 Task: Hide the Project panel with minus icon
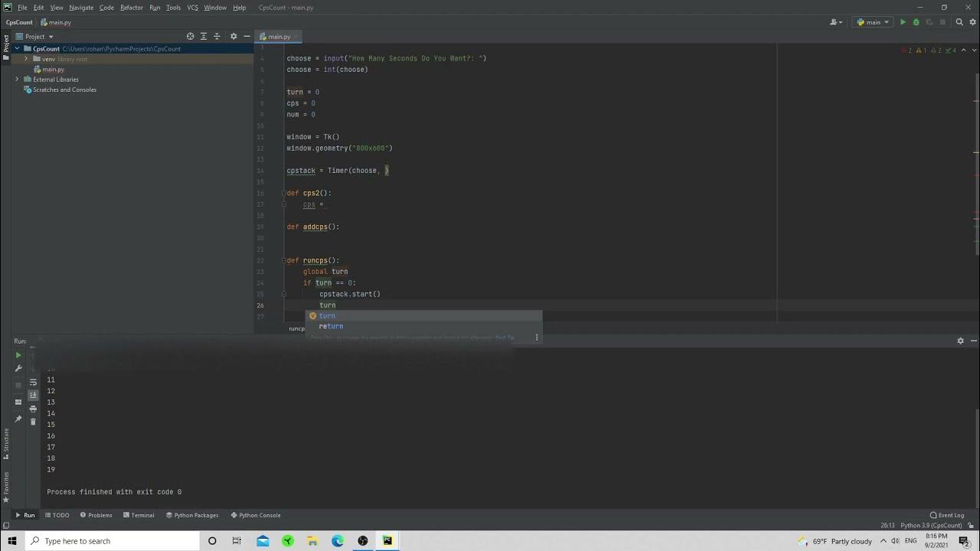tap(247, 36)
